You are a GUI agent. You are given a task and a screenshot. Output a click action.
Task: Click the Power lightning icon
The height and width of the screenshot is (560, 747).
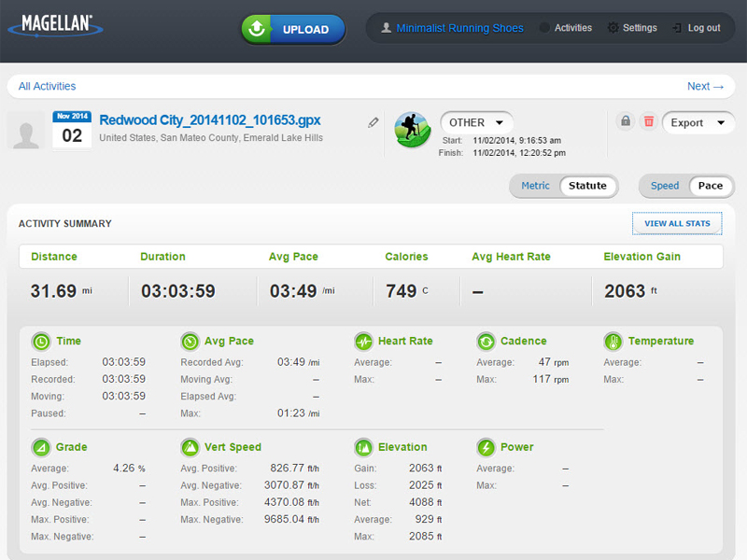[x=486, y=448]
